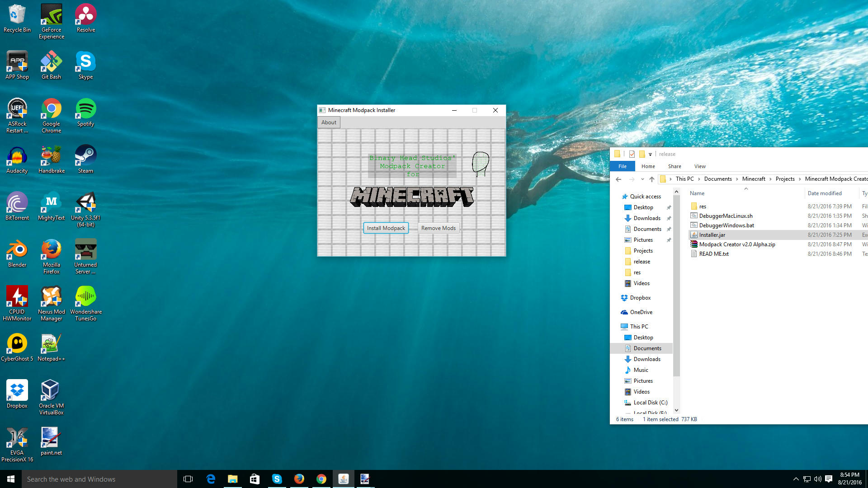868x488 pixels.
Task: Open the About menu in the installer
Action: tap(329, 122)
